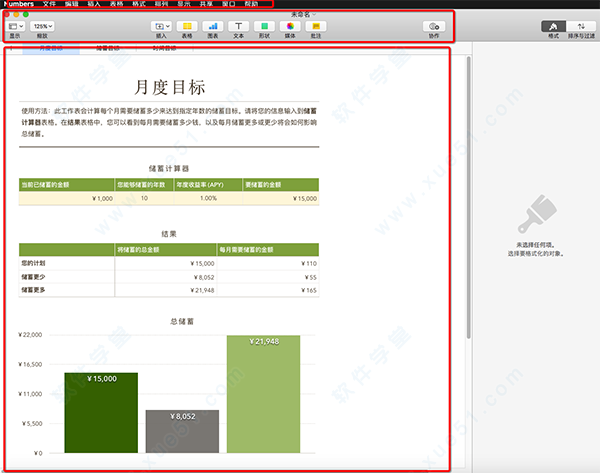Open the 未命名 document title dropdown
Viewport: 600px width, 473px height.
click(x=303, y=15)
